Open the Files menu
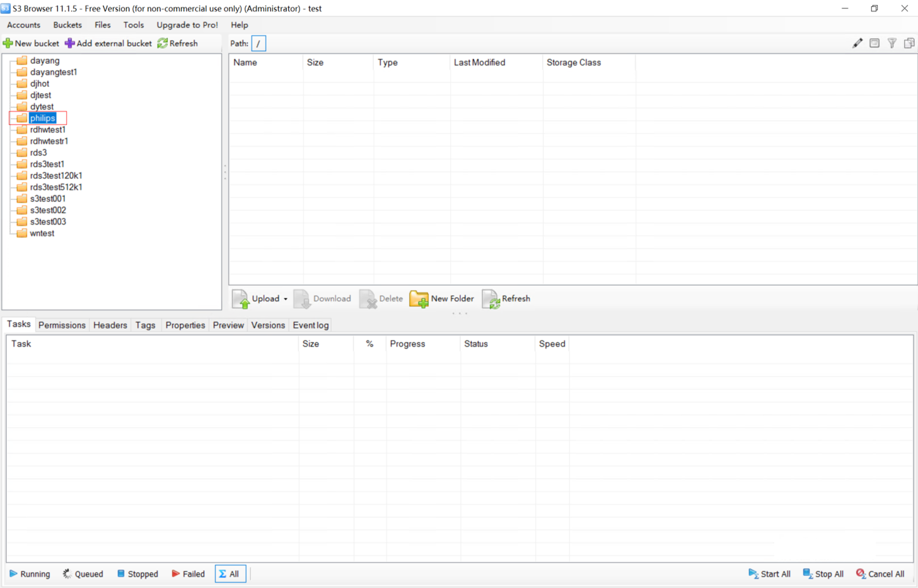The image size is (918, 588). pyautogui.click(x=103, y=25)
